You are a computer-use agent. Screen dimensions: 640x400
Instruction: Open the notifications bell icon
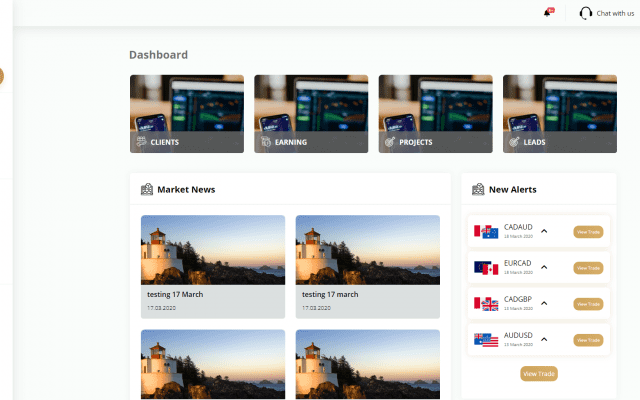tap(547, 13)
